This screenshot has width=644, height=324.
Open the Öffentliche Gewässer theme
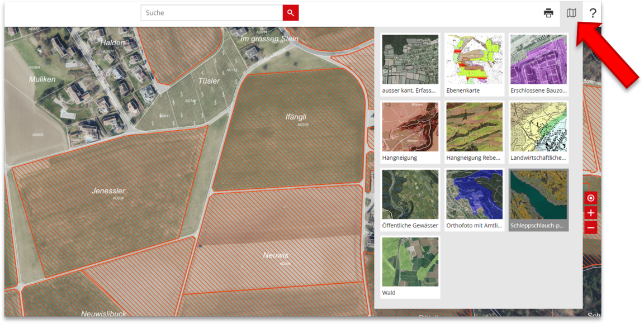pos(410,199)
